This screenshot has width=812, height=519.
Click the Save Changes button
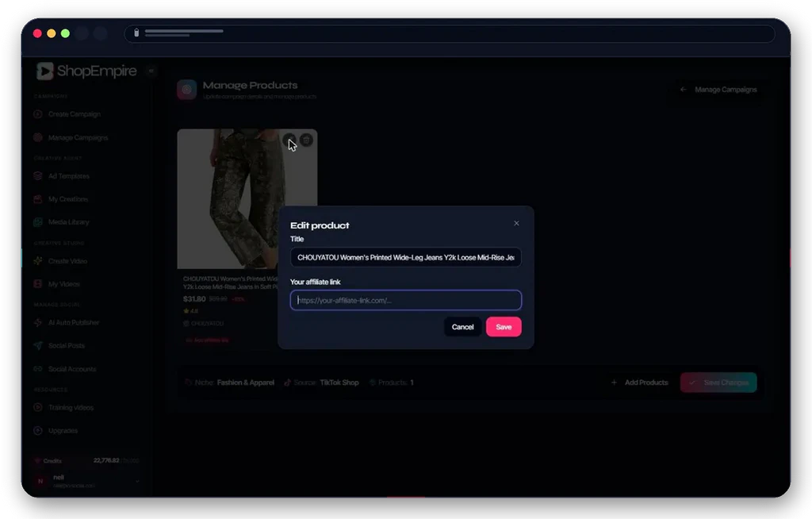[718, 383]
